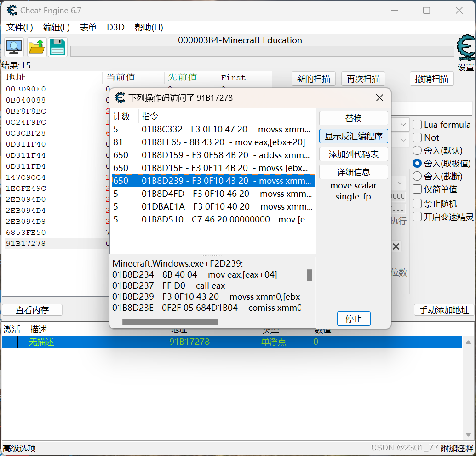Select the instruction row 01B8D15E movss
Viewport: 476px width, 456px height.
213,168
